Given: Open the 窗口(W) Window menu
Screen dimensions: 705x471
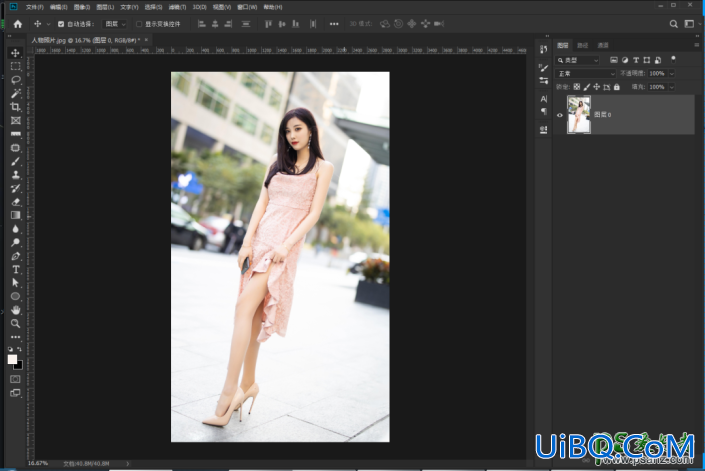Looking at the screenshot, I should [x=247, y=7].
